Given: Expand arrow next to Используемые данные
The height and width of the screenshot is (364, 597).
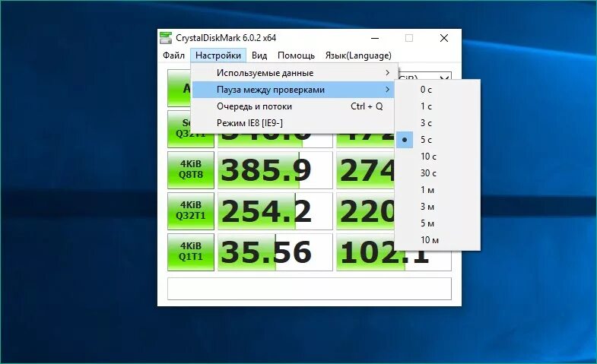Looking at the screenshot, I should click(x=387, y=73).
